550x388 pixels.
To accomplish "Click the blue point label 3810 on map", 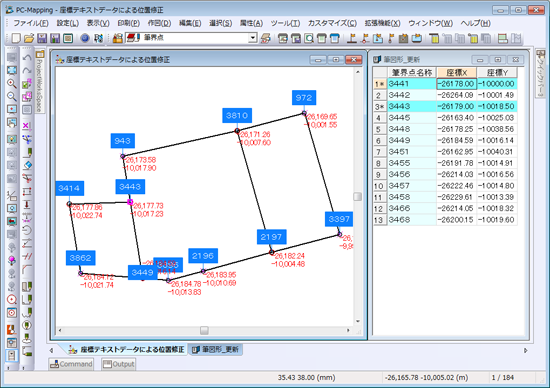I will pos(237,115).
